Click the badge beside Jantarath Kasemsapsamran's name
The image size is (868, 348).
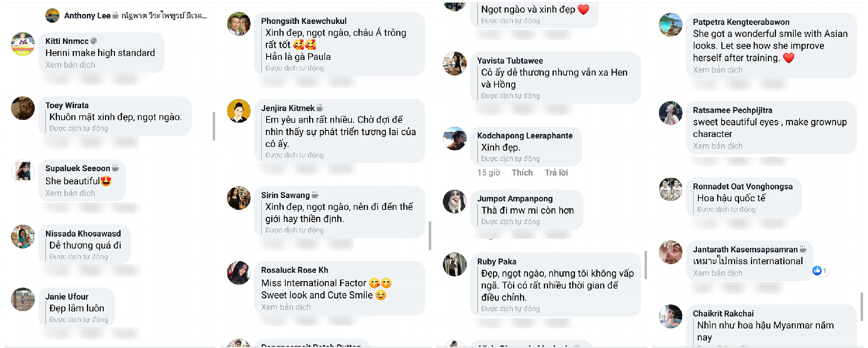(x=803, y=249)
